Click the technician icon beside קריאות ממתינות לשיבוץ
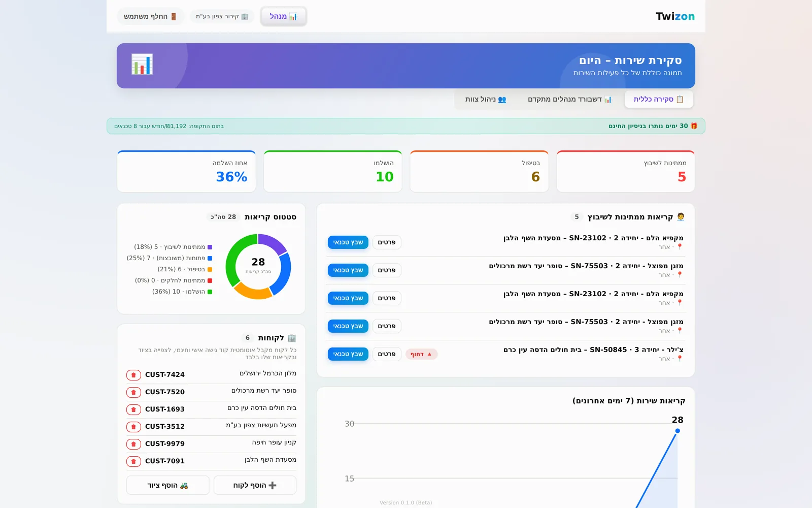Viewport: 812px width, 508px height. point(681,217)
